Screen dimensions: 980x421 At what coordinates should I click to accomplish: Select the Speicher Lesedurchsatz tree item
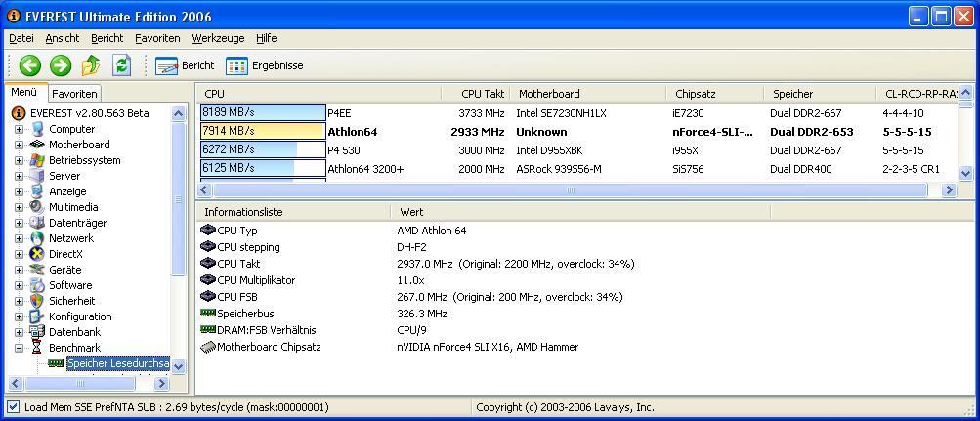[x=117, y=363]
